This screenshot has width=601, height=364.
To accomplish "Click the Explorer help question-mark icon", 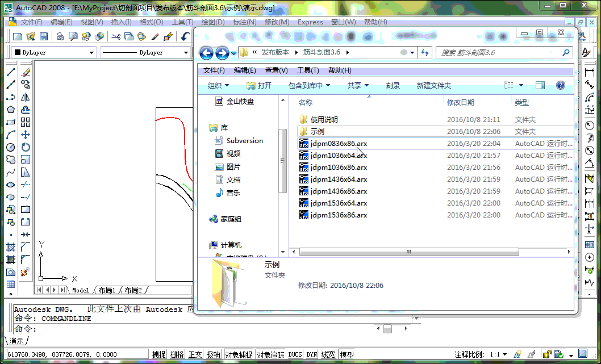I will pos(560,85).
